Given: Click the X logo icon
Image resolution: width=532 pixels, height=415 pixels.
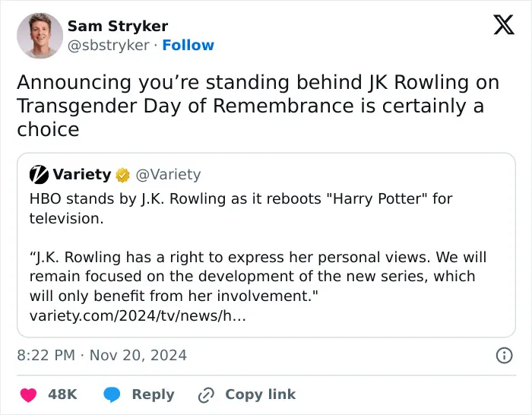Looking at the screenshot, I should [504, 25].
